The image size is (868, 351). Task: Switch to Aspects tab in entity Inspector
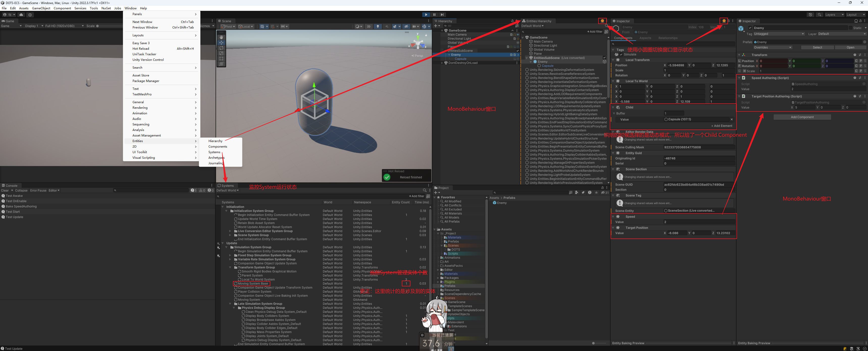point(645,38)
